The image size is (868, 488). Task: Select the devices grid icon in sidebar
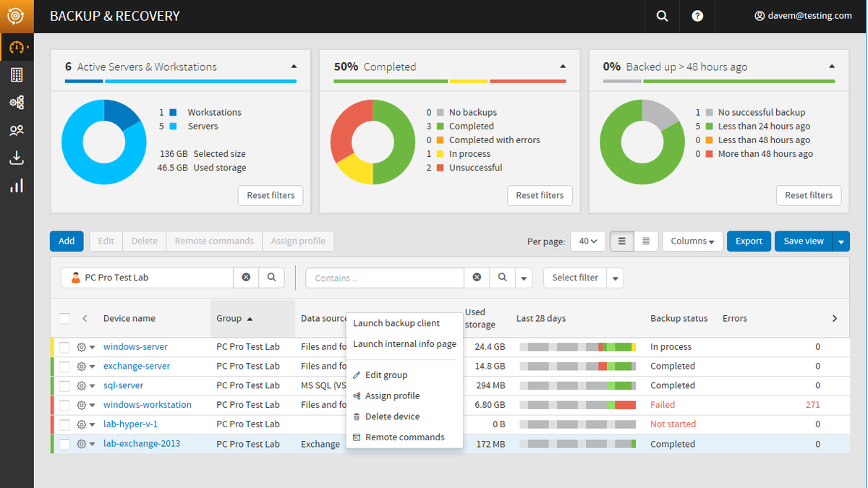coord(16,74)
